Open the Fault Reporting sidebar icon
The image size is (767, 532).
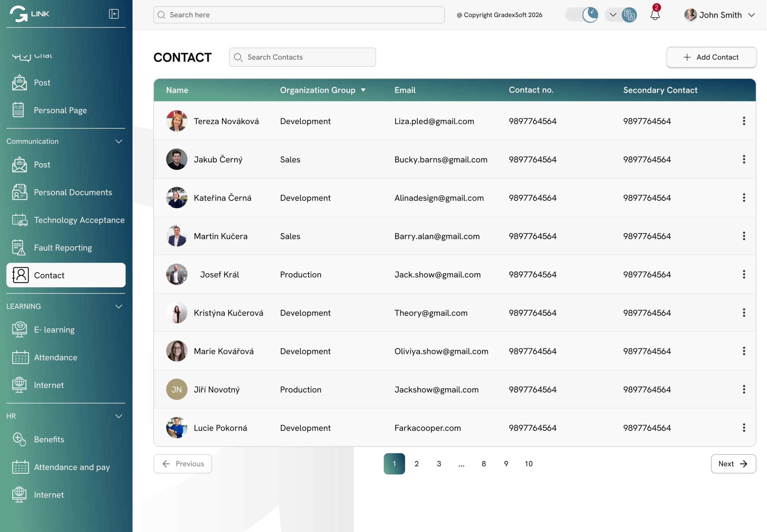coord(19,248)
